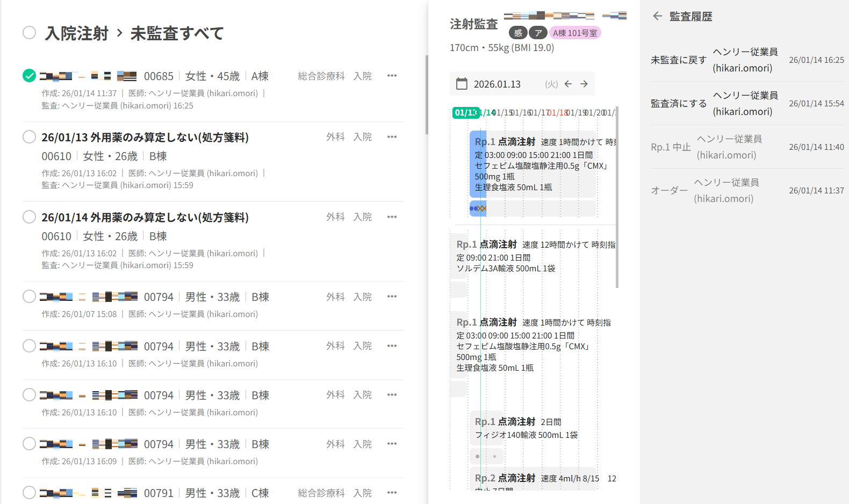Toggle the select-all circle beside 入院注射

tap(30, 33)
